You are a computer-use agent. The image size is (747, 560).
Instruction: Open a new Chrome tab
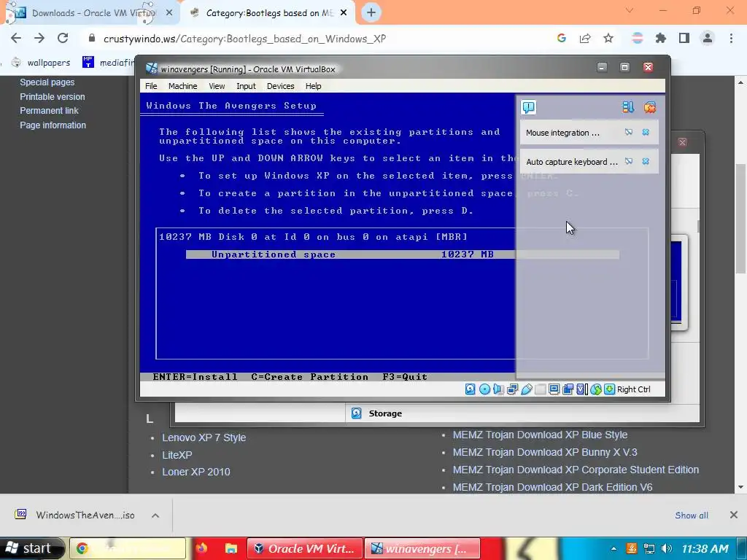371,13
